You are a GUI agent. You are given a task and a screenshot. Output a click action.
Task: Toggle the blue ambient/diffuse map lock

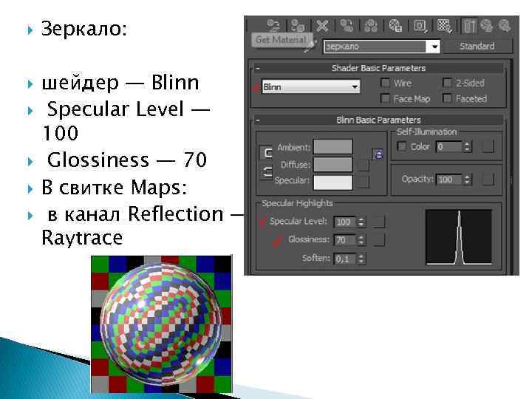pos(378,154)
